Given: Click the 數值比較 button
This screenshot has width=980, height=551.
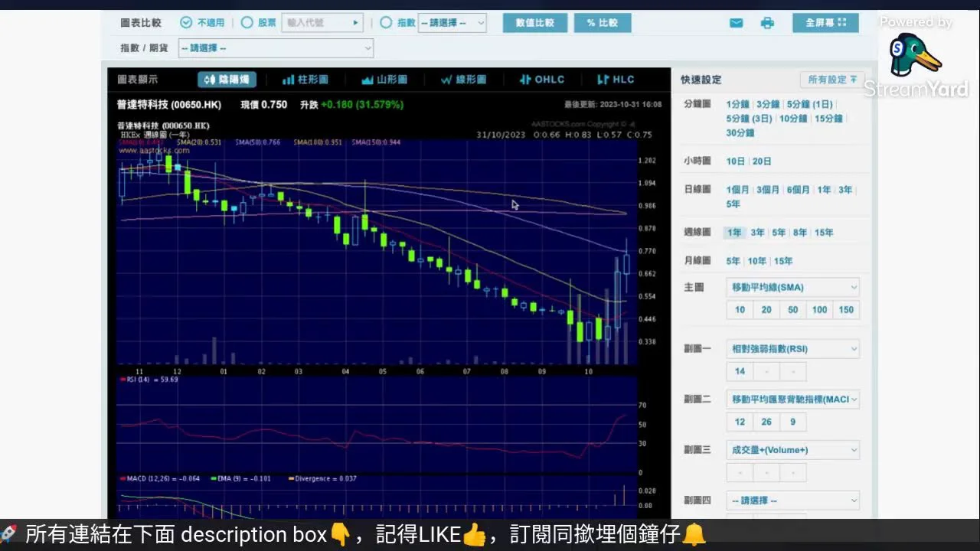Looking at the screenshot, I should (x=534, y=23).
